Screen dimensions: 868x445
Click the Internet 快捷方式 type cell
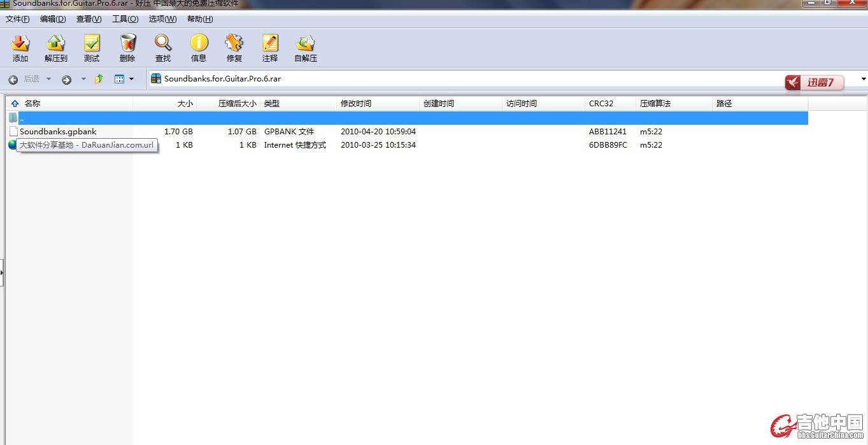[295, 145]
